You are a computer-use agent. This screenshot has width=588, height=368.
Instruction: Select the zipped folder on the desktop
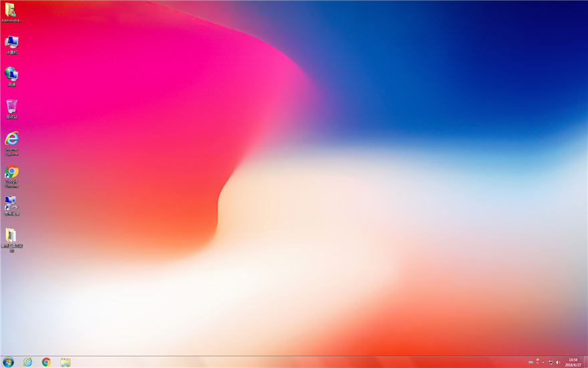(x=11, y=240)
